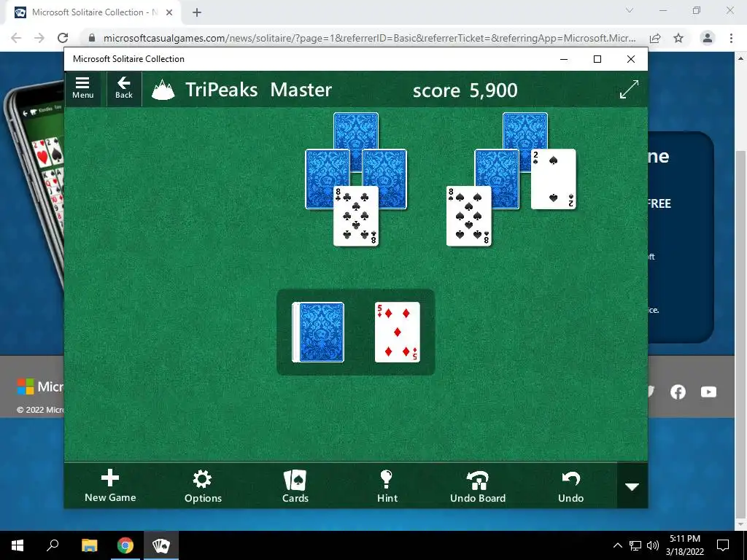Select the 2 of spades card
The height and width of the screenshot is (560, 747).
click(554, 179)
